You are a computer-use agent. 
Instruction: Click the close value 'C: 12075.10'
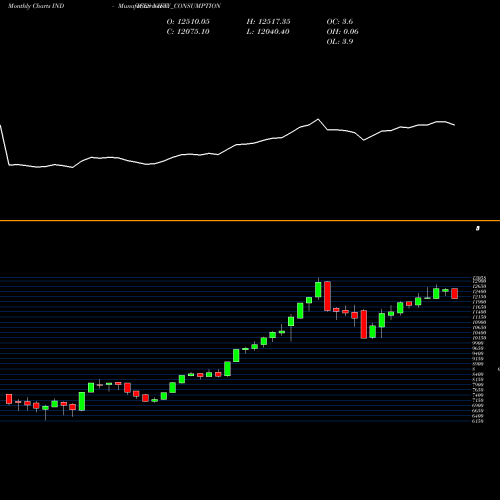pos(188,32)
